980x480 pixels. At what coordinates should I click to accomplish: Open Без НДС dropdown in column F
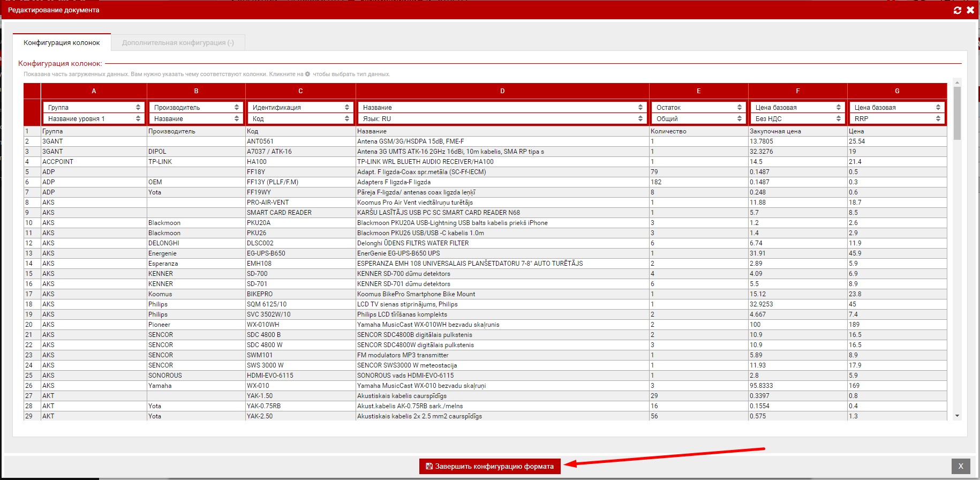coord(797,118)
